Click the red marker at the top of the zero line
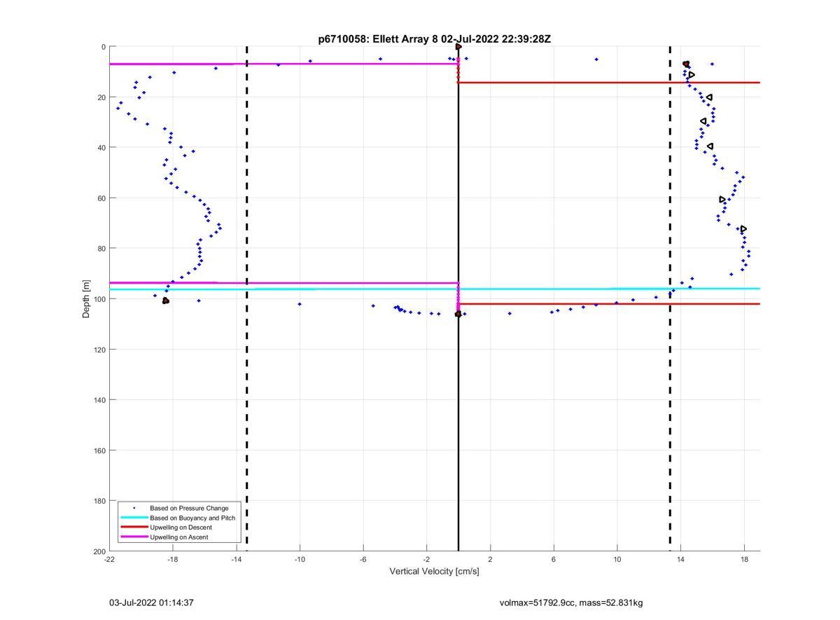The height and width of the screenshot is (620, 840). pos(458,47)
